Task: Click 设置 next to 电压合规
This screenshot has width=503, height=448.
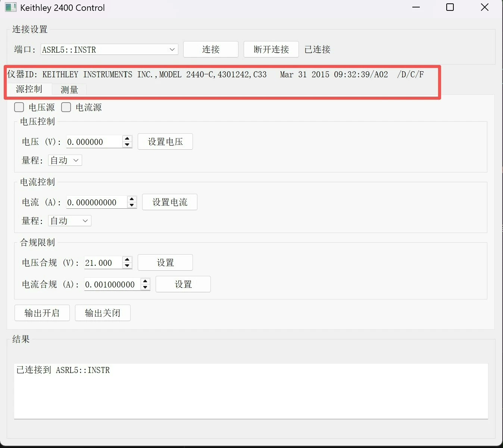Action: pyautogui.click(x=165, y=263)
